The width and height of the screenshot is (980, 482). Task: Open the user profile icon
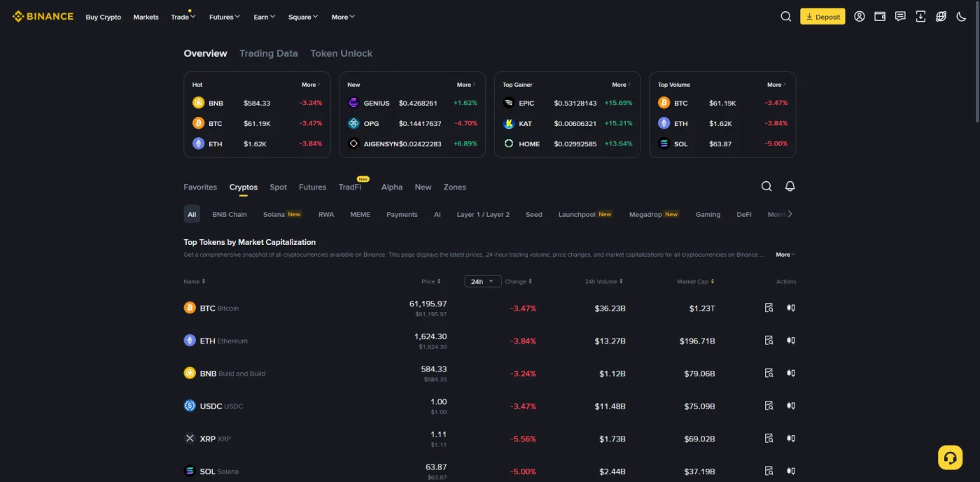pos(860,17)
